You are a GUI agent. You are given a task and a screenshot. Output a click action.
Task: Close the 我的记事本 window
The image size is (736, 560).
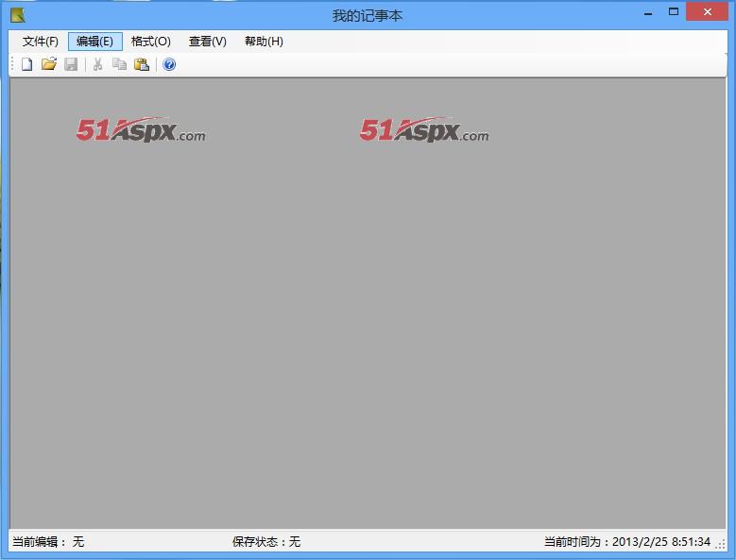(x=708, y=12)
